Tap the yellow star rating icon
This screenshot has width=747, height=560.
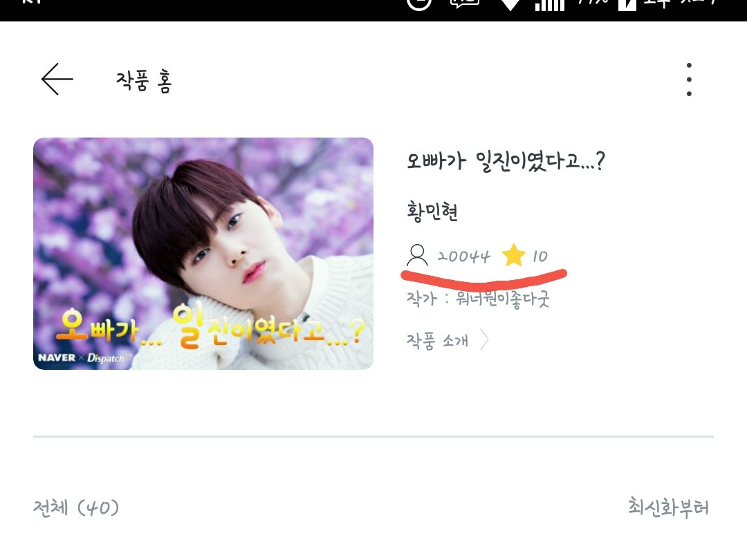513,255
